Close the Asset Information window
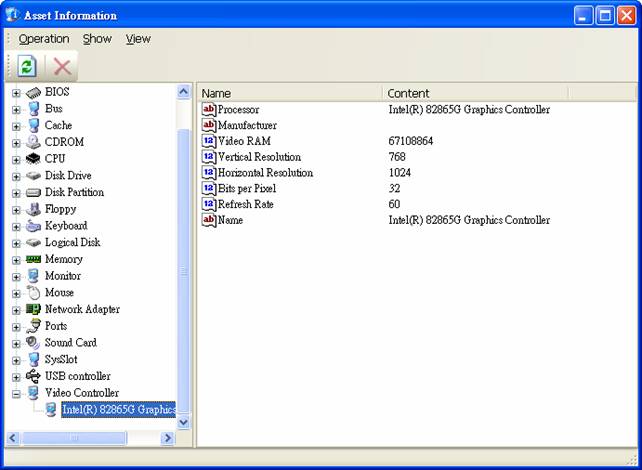Image resolution: width=642 pixels, height=470 pixels. [x=626, y=16]
